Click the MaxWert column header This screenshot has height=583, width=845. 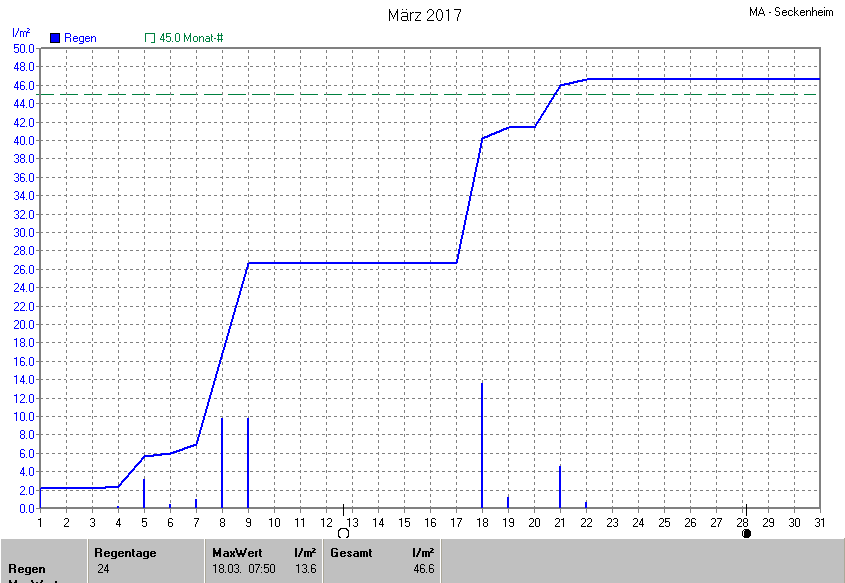pyautogui.click(x=236, y=552)
